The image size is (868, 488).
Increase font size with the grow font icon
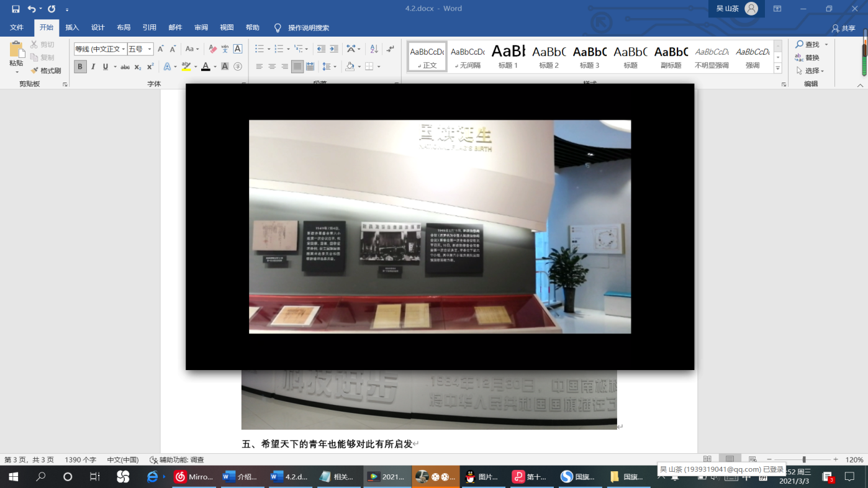160,49
